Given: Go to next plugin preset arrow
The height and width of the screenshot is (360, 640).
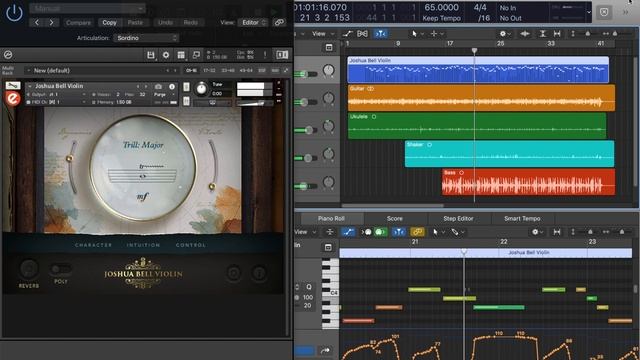Looking at the screenshot, I should pyautogui.click(x=51, y=22).
